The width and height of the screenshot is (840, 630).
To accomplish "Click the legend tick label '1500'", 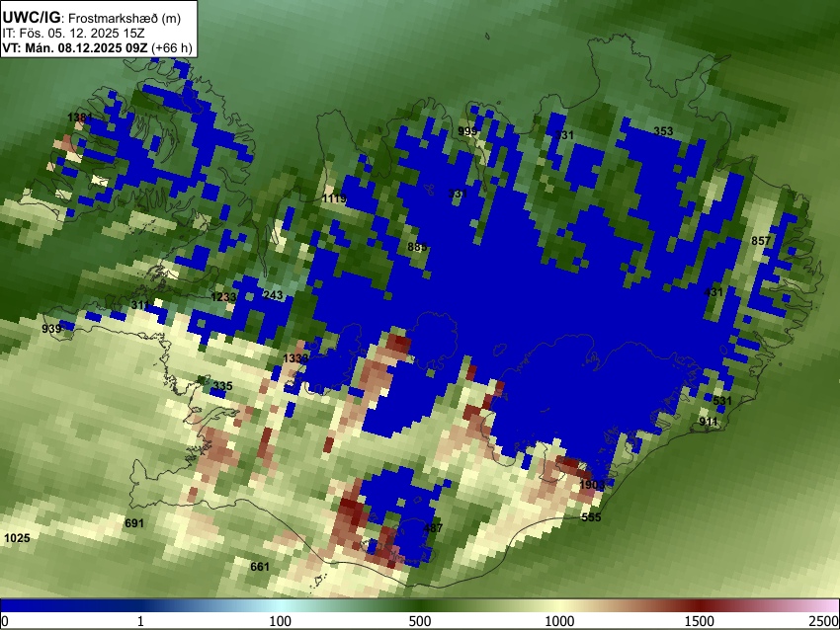I will (x=700, y=621).
